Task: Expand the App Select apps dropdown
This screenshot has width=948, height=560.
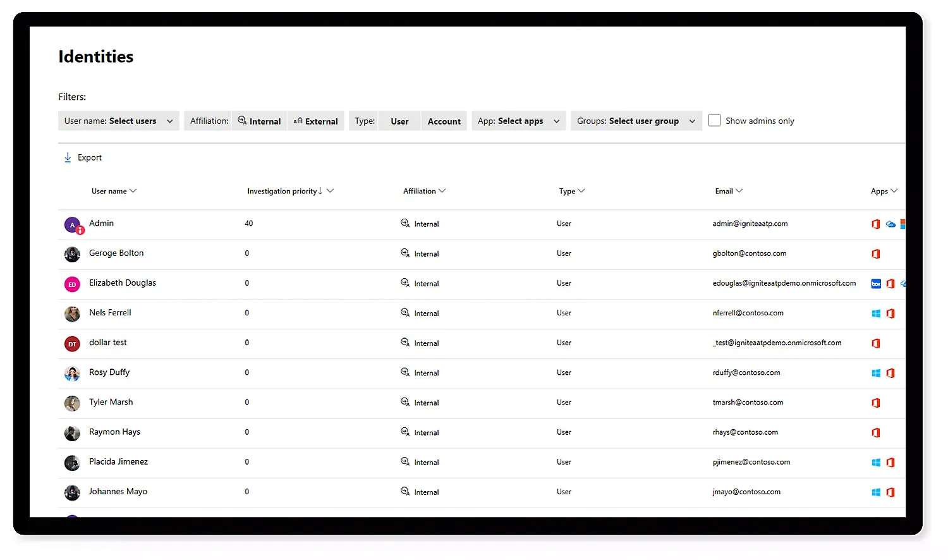Action: click(x=518, y=121)
